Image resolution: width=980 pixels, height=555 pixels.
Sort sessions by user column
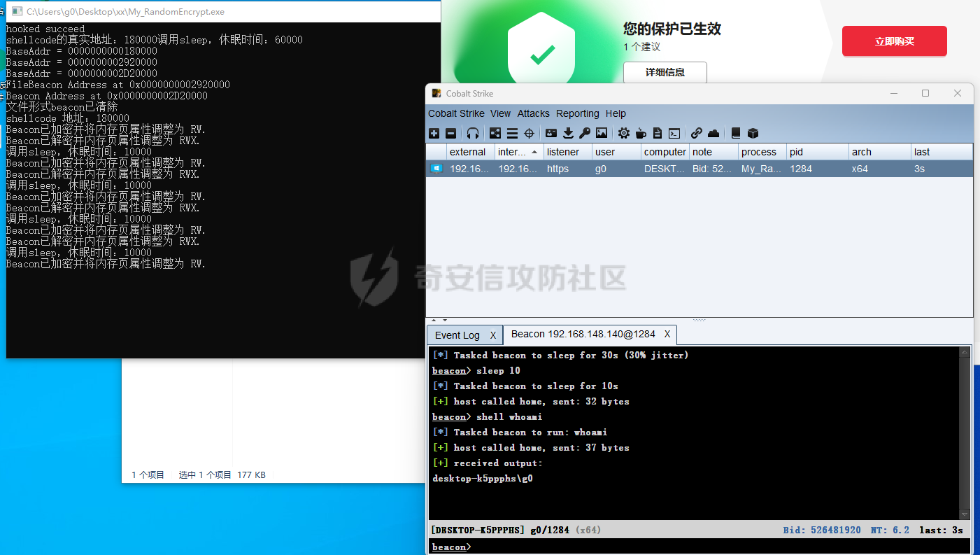[616, 152]
